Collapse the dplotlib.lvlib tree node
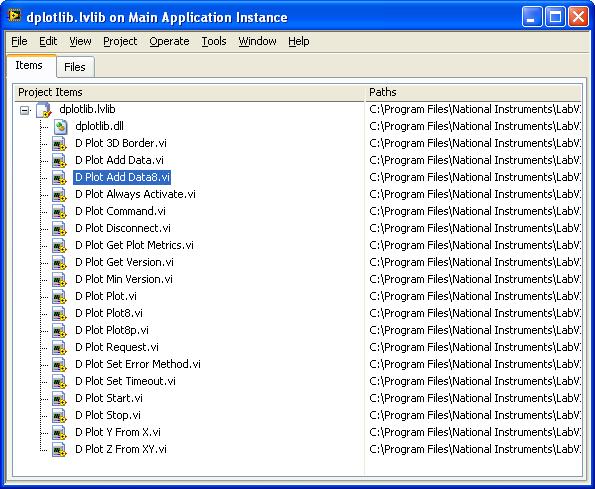 (x=25, y=110)
